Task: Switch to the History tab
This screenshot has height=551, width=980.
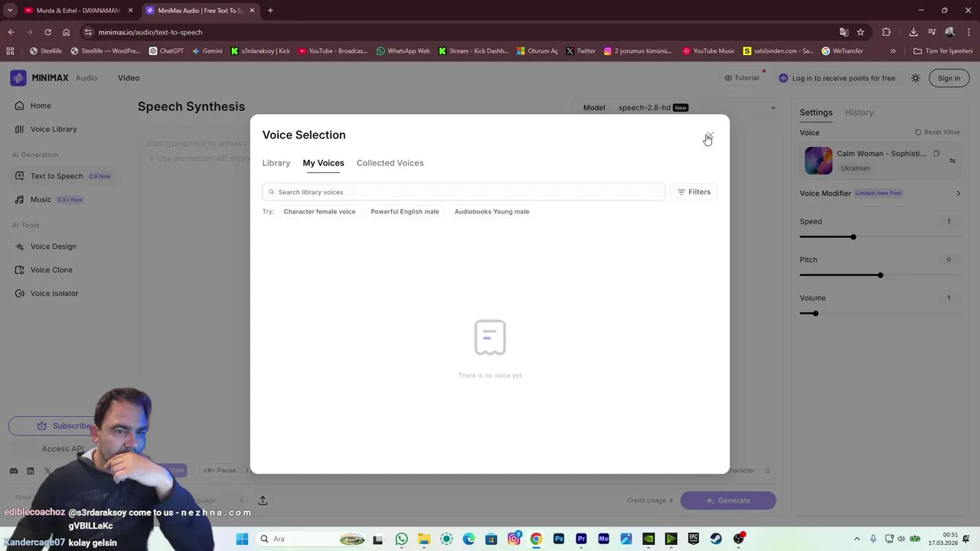Action: [x=859, y=112]
